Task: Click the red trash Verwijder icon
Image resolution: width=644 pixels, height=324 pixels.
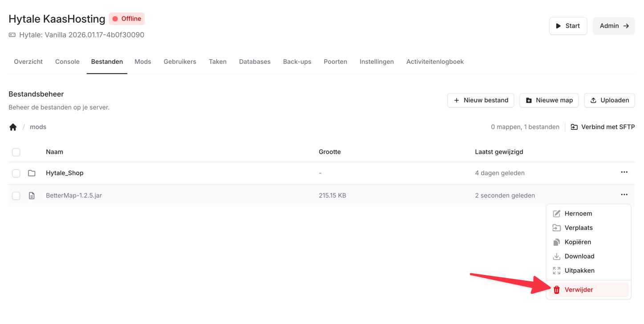Action: 556,290
